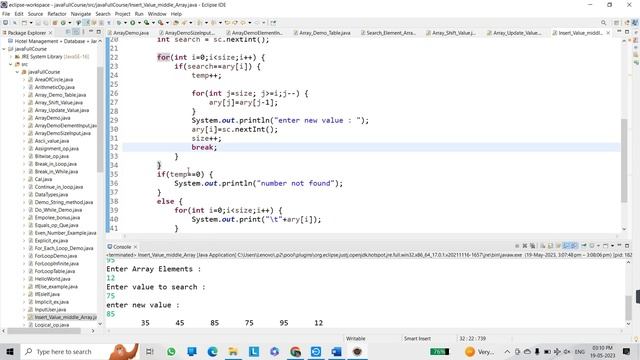Maximize the Console view
The width and height of the screenshot is (640, 360).
[x=627, y=246]
